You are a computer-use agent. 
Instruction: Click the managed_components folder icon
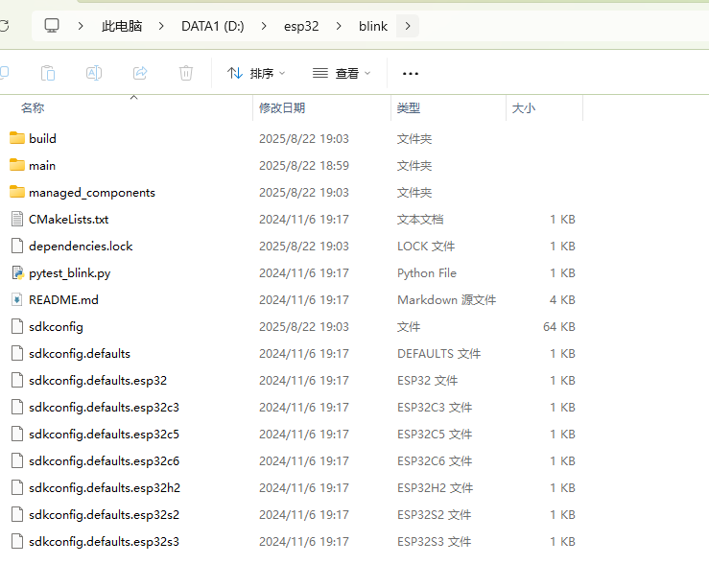[x=17, y=192]
